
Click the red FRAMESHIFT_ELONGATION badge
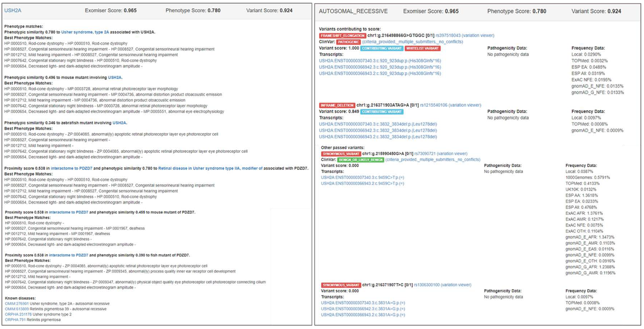(342, 35)
